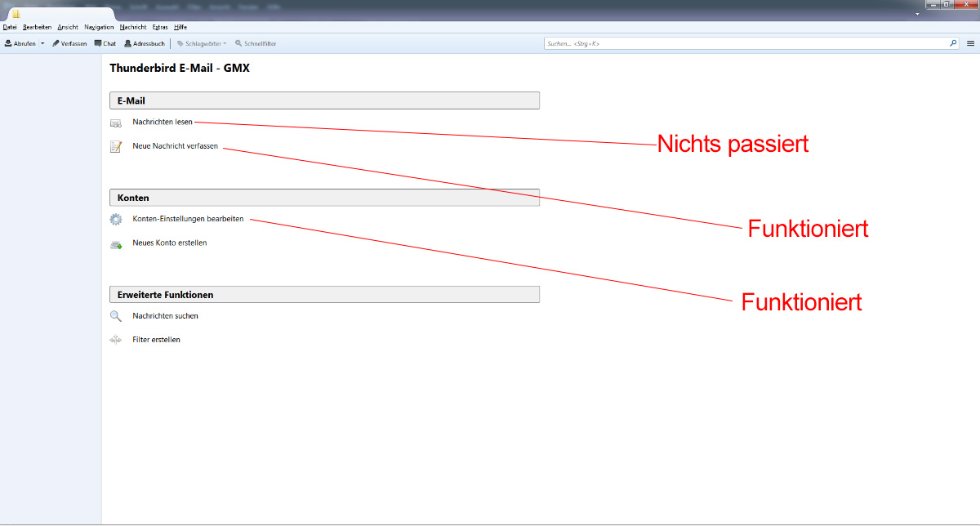Click the Nachrichten lesen link
The width and height of the screenshot is (980, 526).
tap(163, 123)
